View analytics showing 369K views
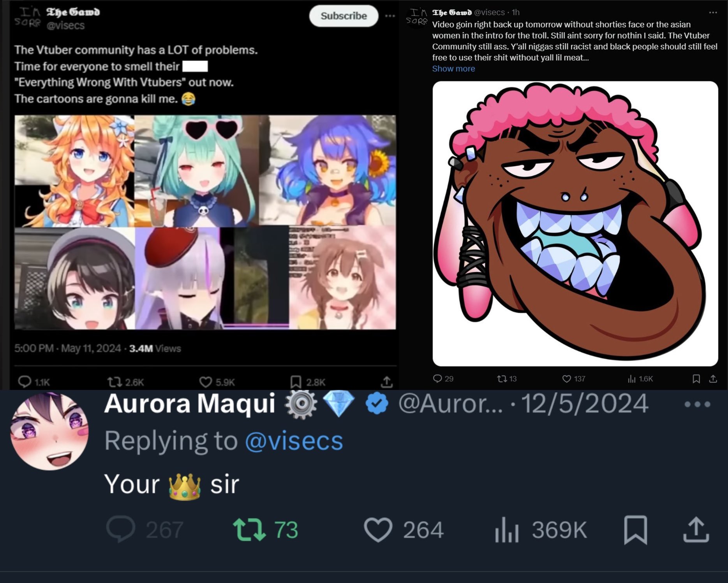The width and height of the screenshot is (728, 583). pos(541,530)
